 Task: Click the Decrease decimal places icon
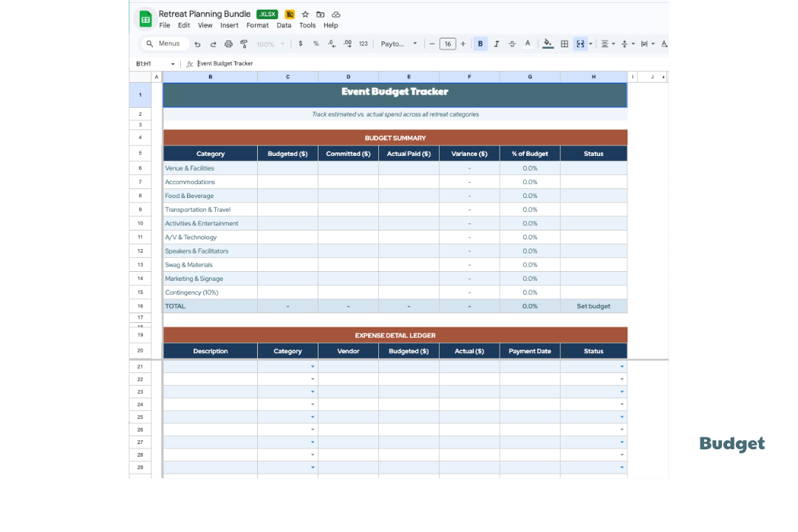pyautogui.click(x=331, y=44)
